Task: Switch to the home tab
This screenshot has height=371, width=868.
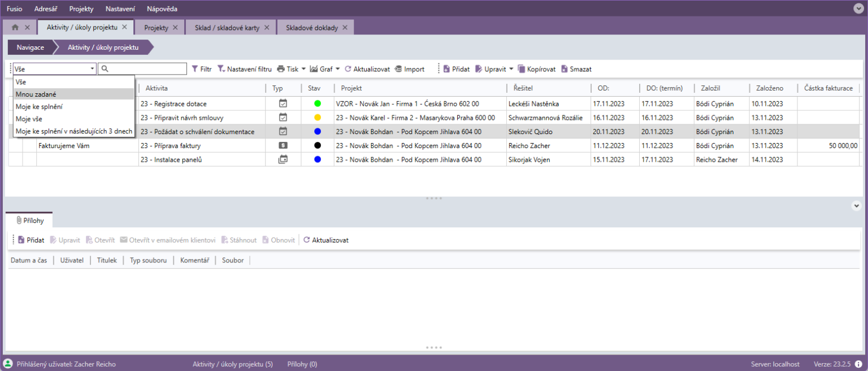Action: (x=15, y=27)
